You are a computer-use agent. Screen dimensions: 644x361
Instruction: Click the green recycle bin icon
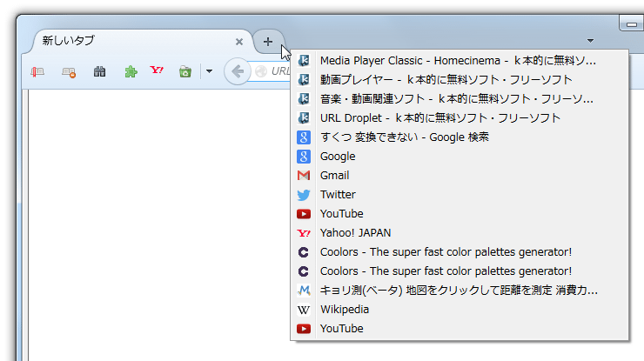click(184, 72)
